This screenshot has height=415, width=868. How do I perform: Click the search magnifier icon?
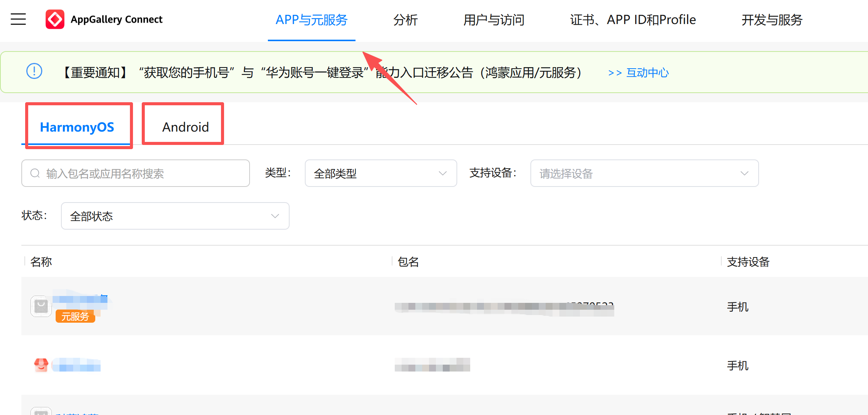35,173
